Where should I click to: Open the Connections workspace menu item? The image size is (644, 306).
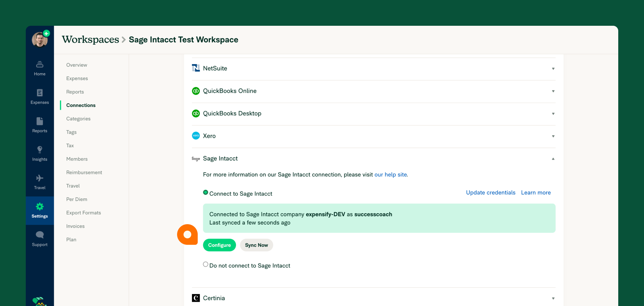point(81,105)
